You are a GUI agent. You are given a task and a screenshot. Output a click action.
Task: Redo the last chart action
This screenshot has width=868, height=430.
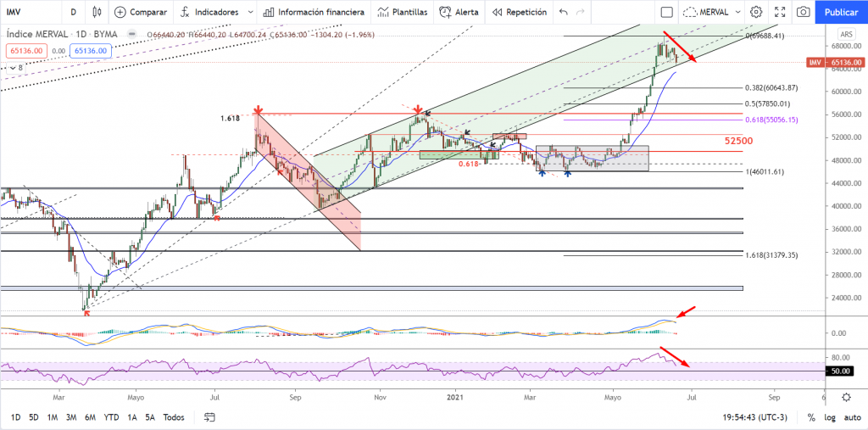tap(580, 12)
